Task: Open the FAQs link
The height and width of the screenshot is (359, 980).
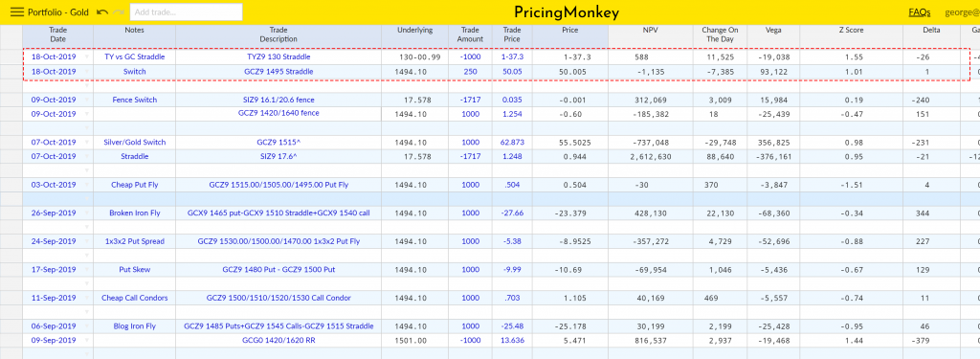Action: (920, 11)
